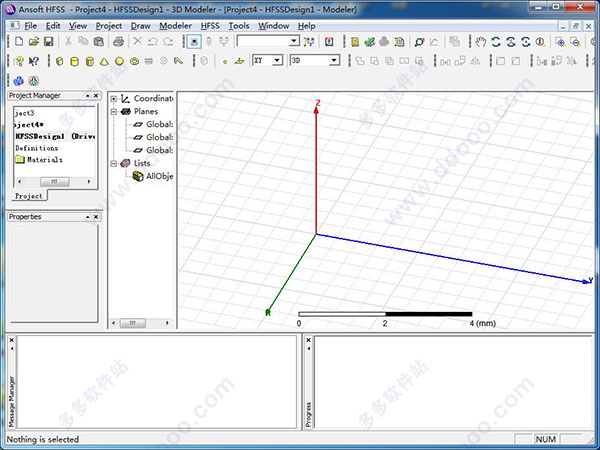This screenshot has width=600, height=450.
Task: Save the project with the floppy disk icon
Action: click(49, 41)
